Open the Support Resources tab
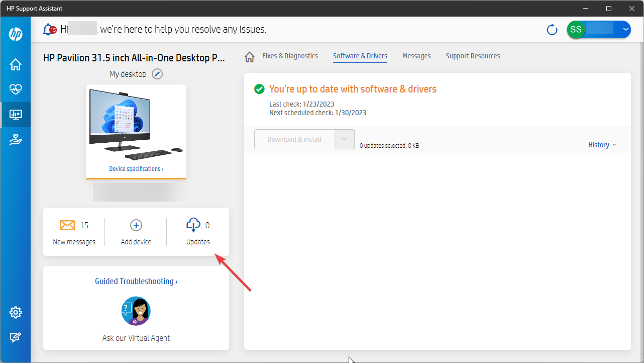This screenshot has width=644, height=363. tap(473, 56)
